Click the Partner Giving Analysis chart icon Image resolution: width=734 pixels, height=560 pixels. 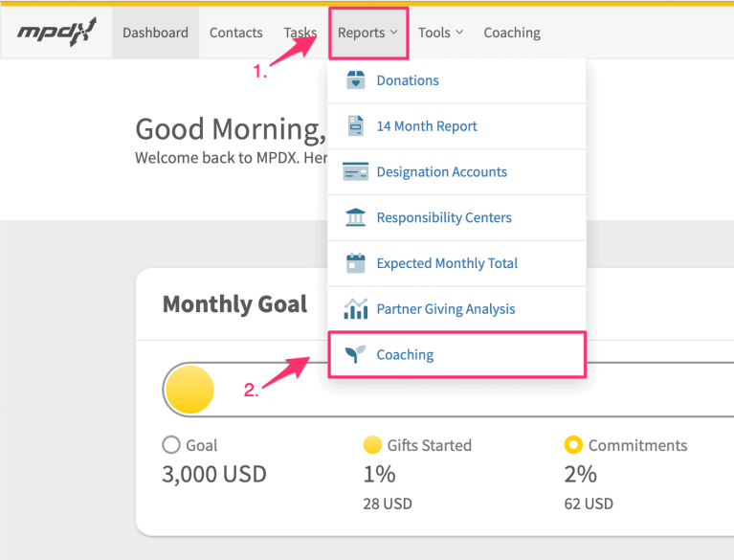pyautogui.click(x=356, y=308)
